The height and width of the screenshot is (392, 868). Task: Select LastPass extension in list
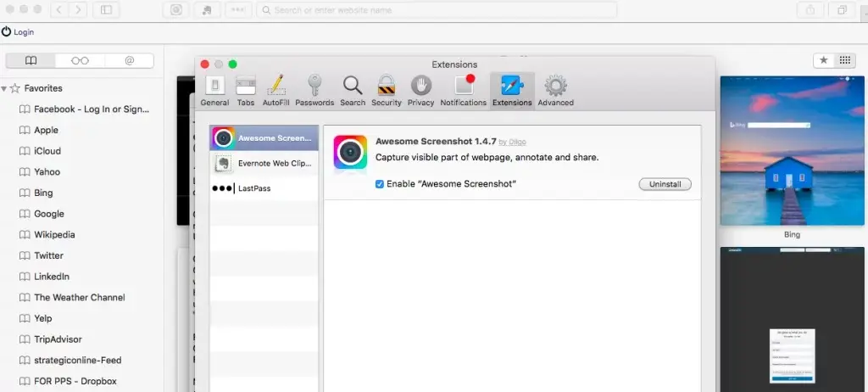[264, 188]
